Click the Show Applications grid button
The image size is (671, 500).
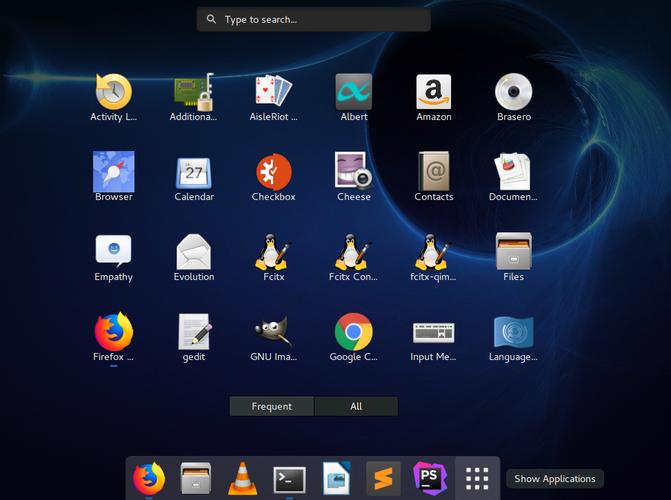477,479
